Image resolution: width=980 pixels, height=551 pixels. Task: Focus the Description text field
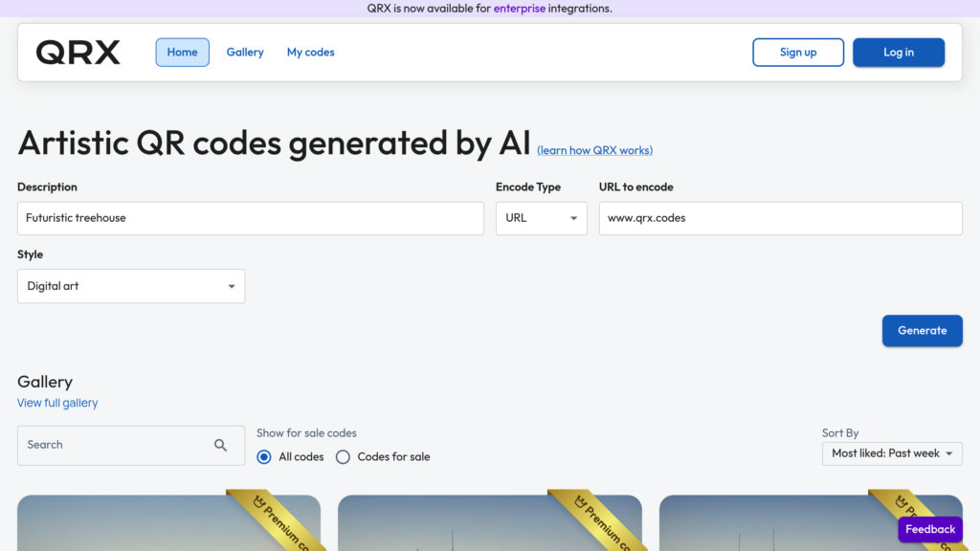coord(251,218)
